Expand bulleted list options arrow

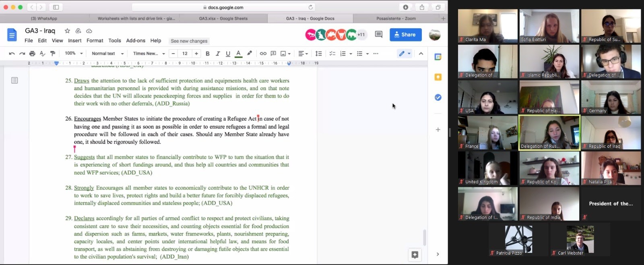pos(367,54)
